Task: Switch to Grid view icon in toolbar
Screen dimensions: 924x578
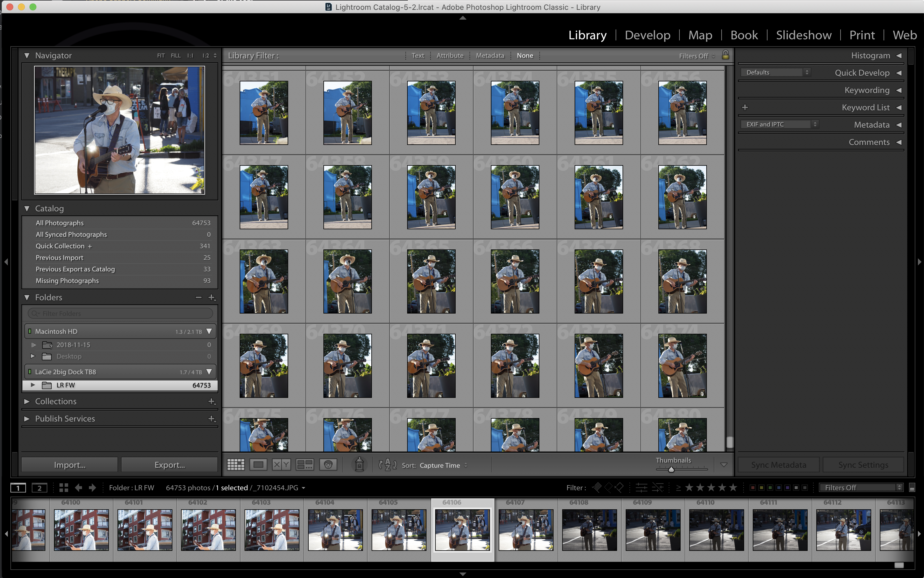Action: point(236,465)
